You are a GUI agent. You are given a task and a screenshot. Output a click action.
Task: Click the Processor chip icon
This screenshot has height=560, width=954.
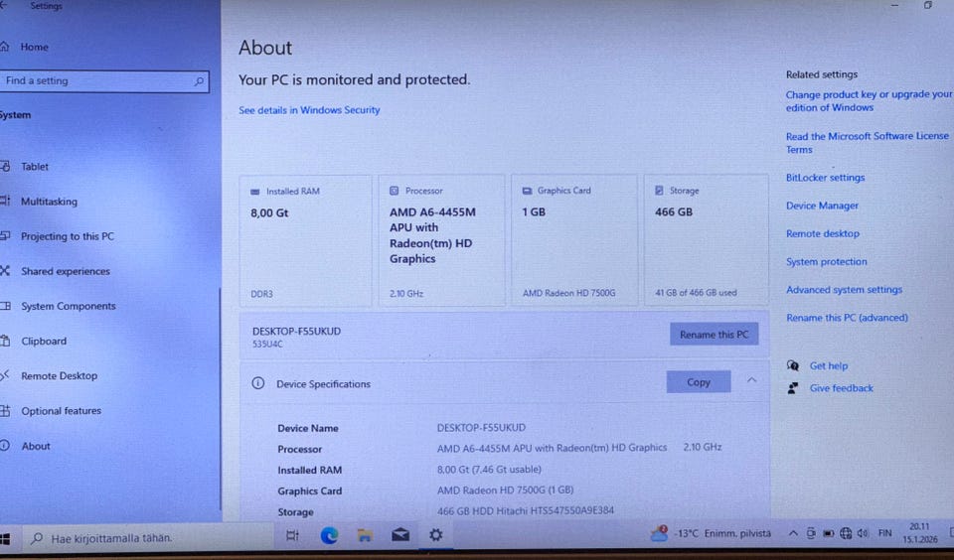[x=394, y=191]
